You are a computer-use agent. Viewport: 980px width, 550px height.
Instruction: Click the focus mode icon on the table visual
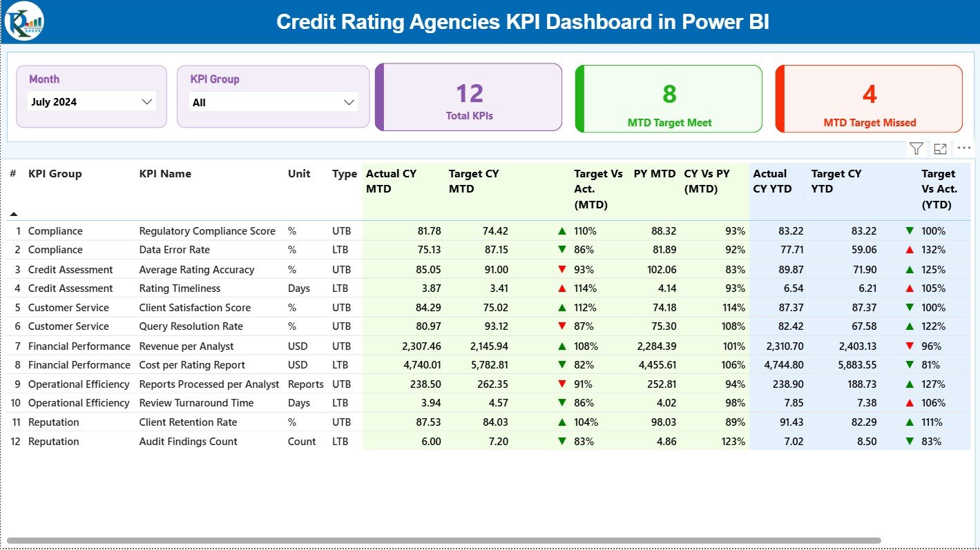[940, 148]
